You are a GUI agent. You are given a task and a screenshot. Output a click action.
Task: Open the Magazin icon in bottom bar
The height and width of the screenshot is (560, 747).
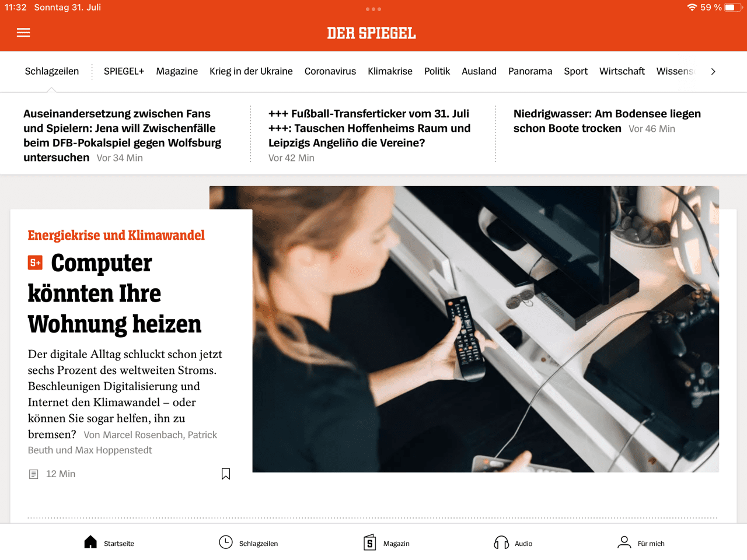point(369,542)
